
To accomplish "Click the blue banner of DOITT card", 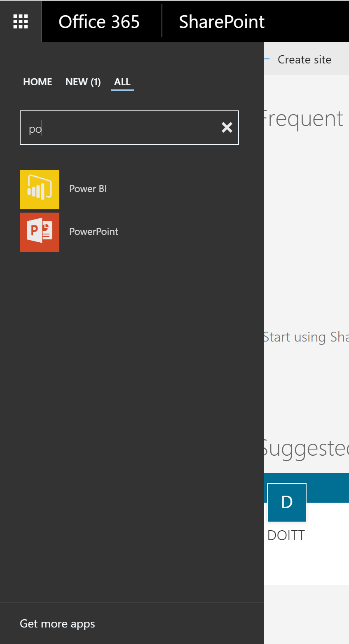I will click(x=328, y=488).
